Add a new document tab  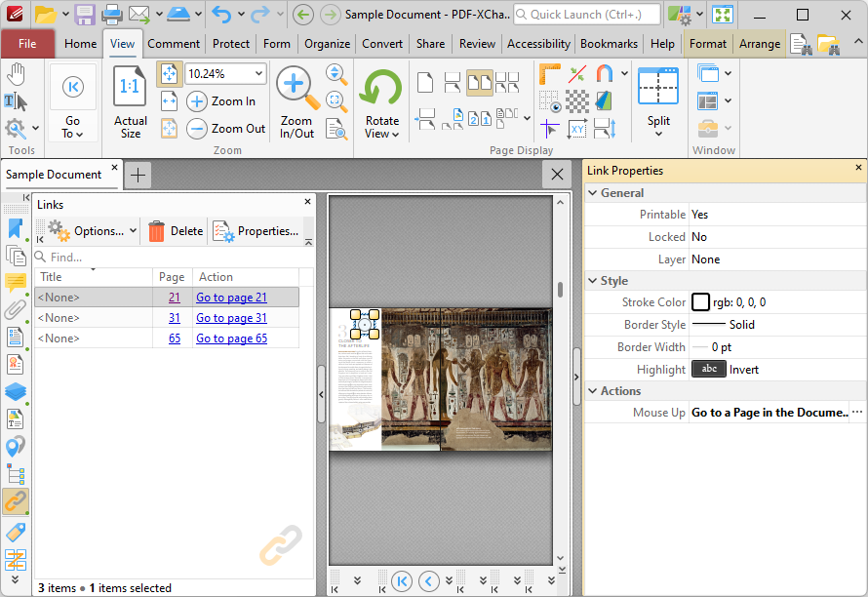[x=138, y=176]
